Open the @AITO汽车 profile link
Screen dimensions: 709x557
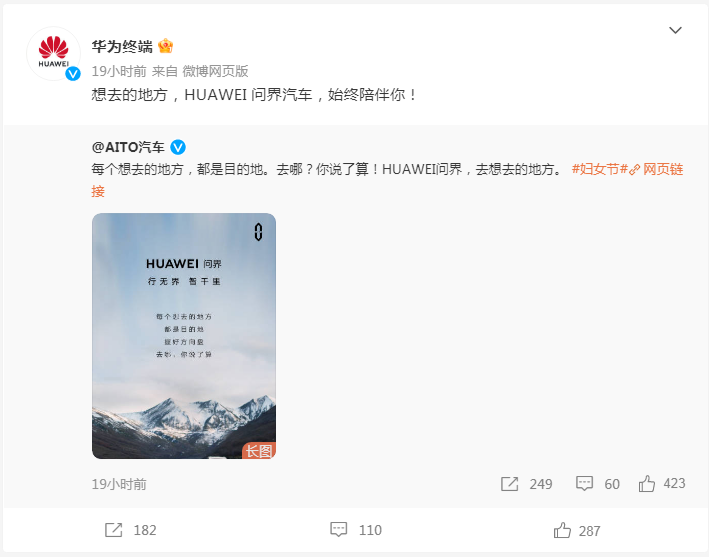coord(128,147)
